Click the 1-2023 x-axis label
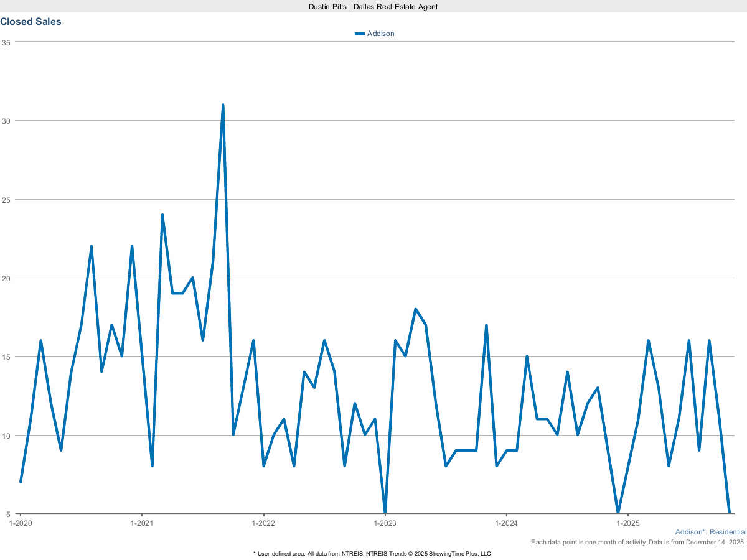 [x=385, y=523]
